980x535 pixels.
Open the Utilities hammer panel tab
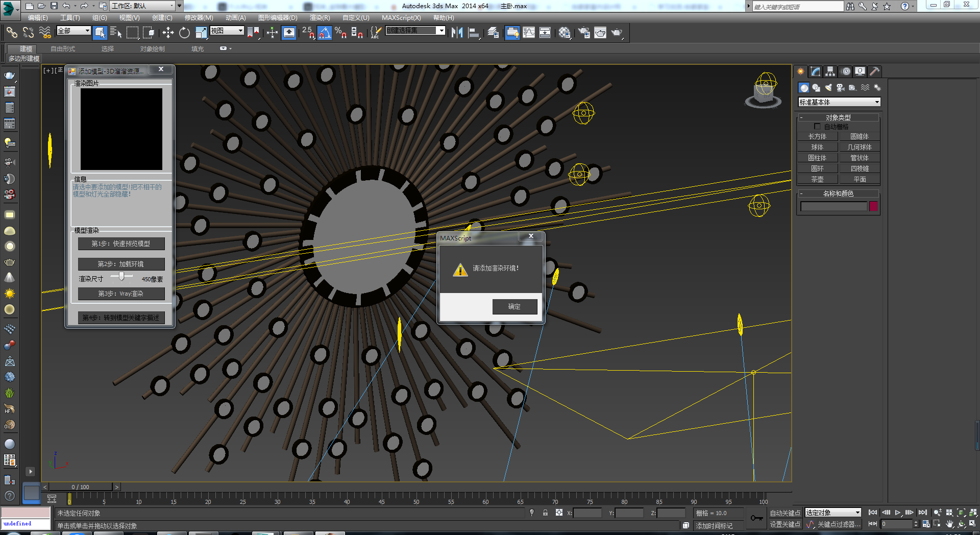(x=874, y=71)
